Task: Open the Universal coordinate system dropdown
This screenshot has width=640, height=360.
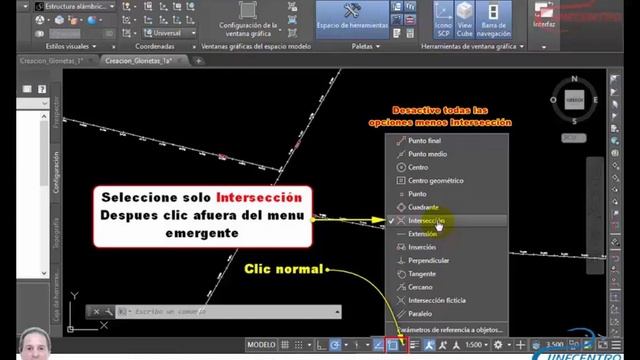Action: (x=169, y=33)
